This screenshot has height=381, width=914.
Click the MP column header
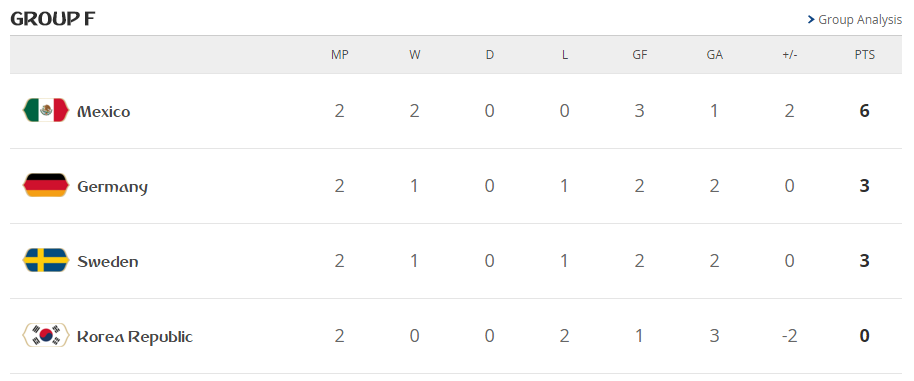point(339,55)
